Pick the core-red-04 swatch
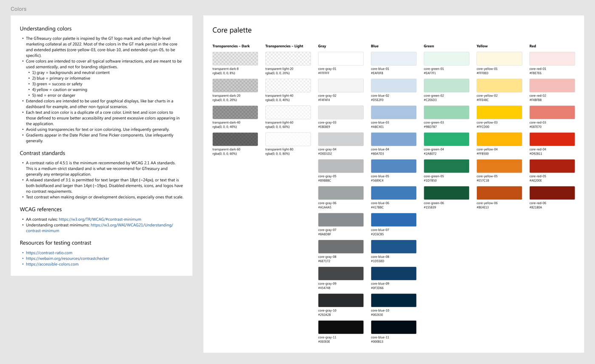Image resolution: width=595 pixels, height=364 pixels. pyautogui.click(x=552, y=139)
